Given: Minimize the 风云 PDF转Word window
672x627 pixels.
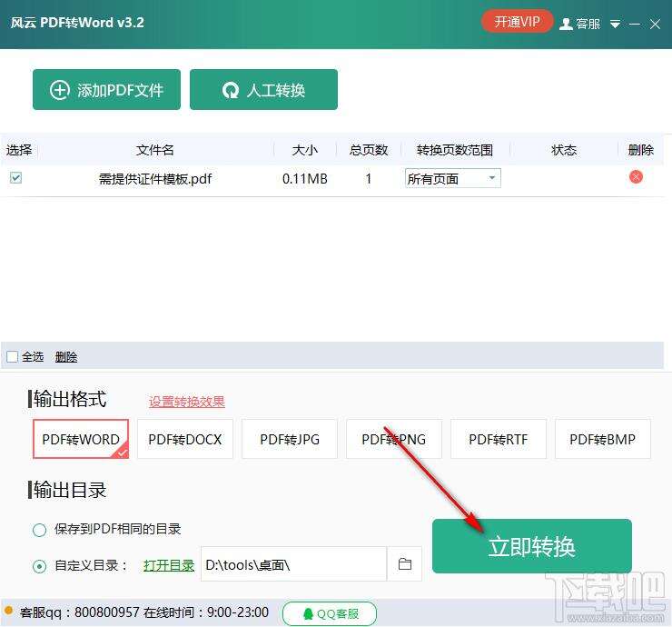Looking at the screenshot, I should click(635, 24).
